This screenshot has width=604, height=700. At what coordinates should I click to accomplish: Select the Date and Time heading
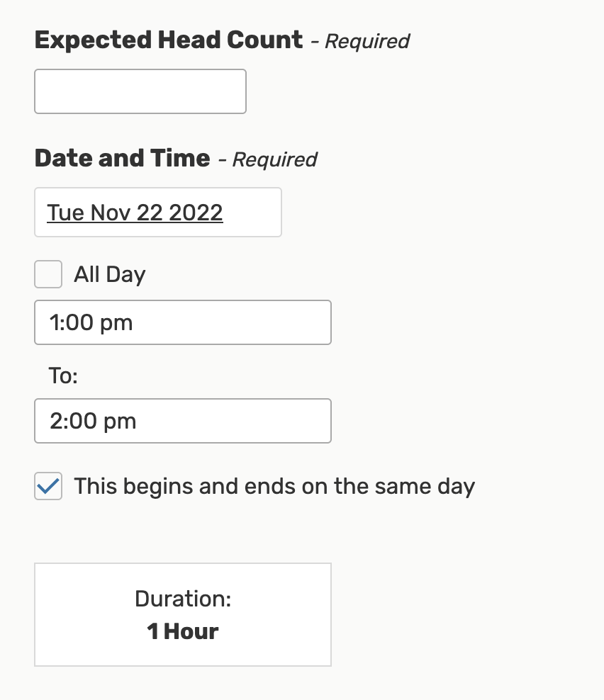[x=122, y=158]
